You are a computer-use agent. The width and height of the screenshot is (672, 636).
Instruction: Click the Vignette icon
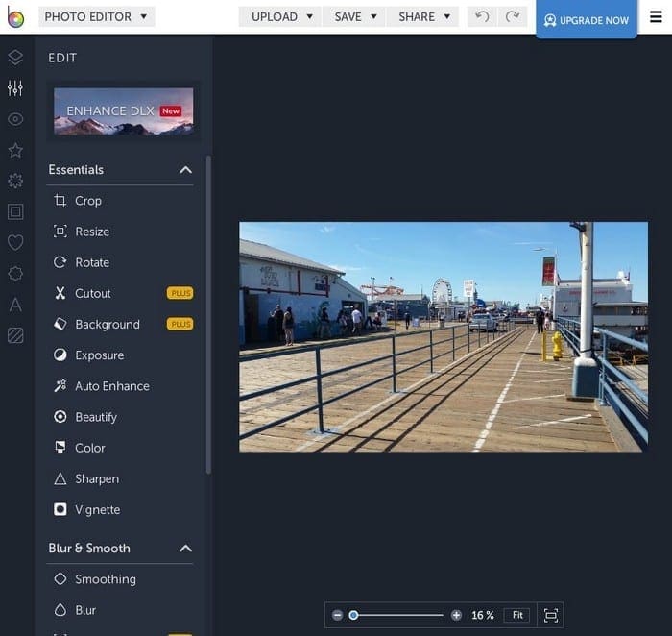coord(60,509)
